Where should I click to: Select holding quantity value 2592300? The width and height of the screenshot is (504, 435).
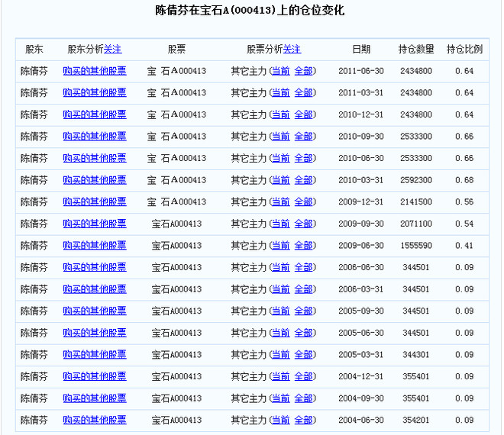(416, 180)
